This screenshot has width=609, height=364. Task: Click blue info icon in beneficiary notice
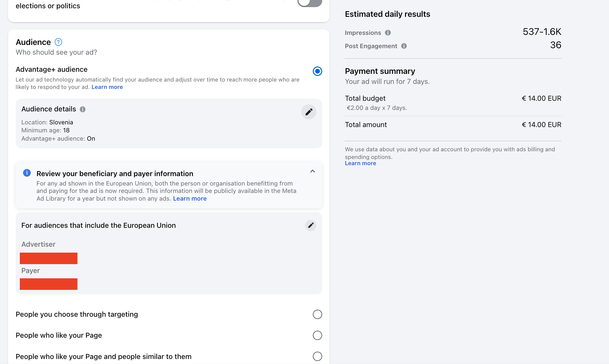coord(27,173)
